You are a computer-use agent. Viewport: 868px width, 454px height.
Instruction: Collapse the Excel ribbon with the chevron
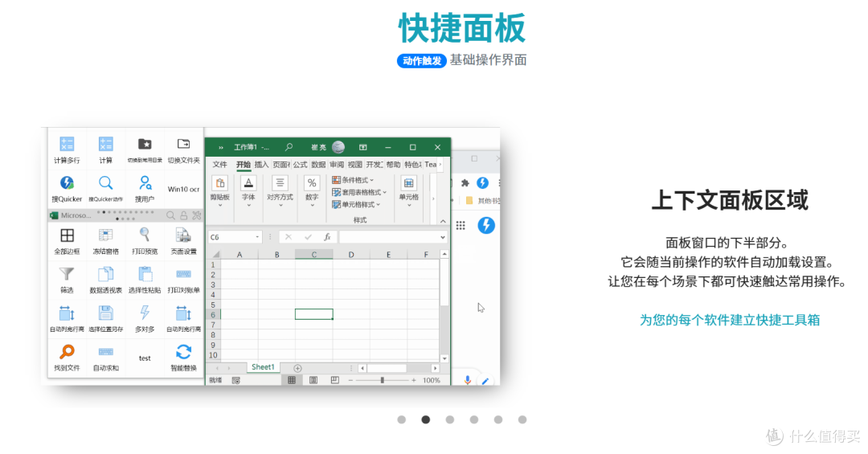(x=444, y=221)
